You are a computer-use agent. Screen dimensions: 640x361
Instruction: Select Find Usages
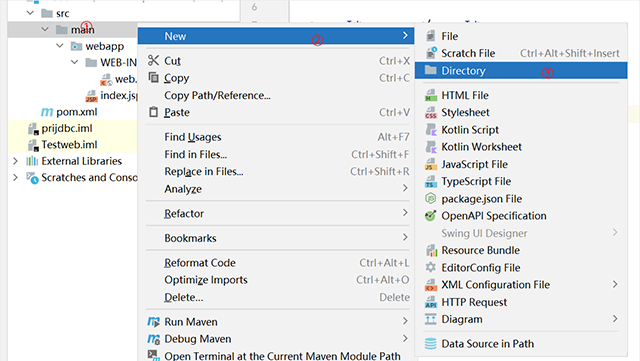pyautogui.click(x=276, y=137)
